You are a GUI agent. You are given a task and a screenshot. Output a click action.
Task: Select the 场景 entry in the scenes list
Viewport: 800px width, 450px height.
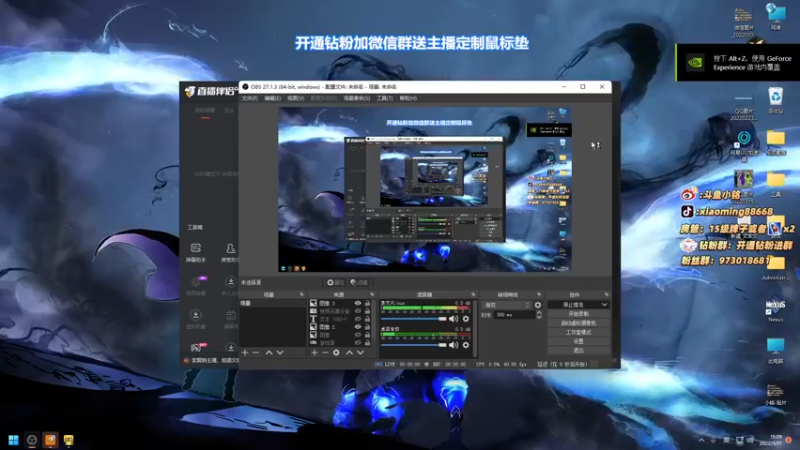click(x=272, y=303)
